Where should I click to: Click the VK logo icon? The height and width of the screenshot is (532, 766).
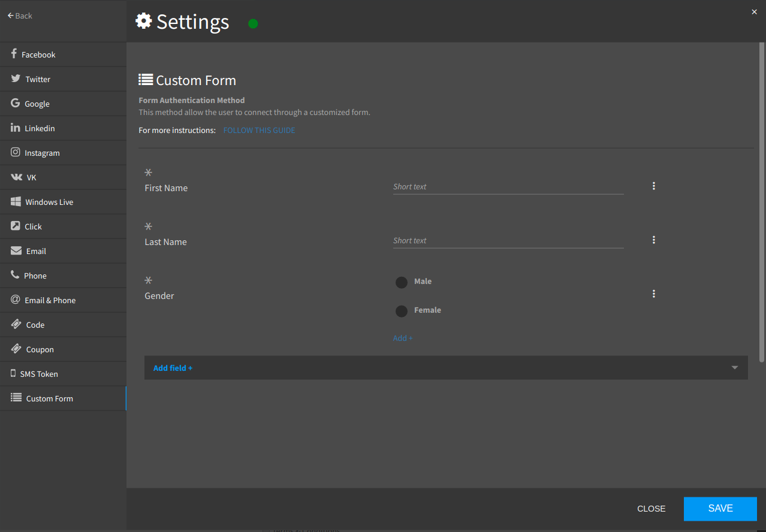pos(16,177)
